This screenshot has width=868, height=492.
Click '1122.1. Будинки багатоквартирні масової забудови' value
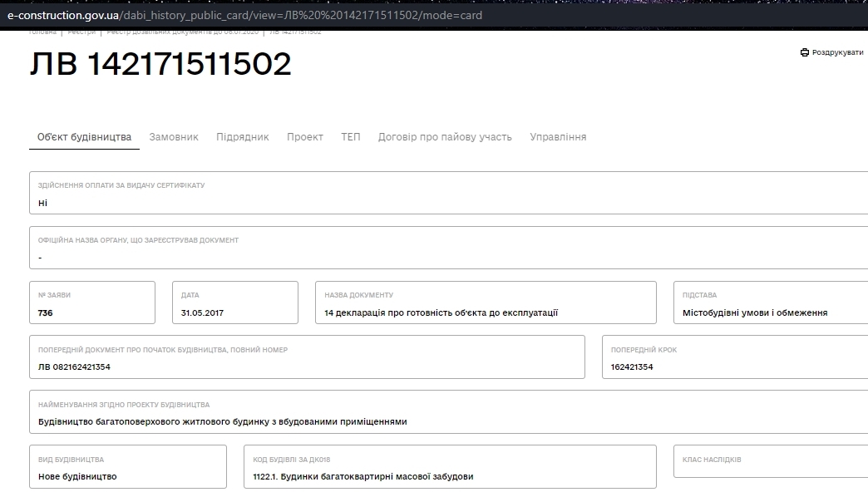(x=363, y=476)
